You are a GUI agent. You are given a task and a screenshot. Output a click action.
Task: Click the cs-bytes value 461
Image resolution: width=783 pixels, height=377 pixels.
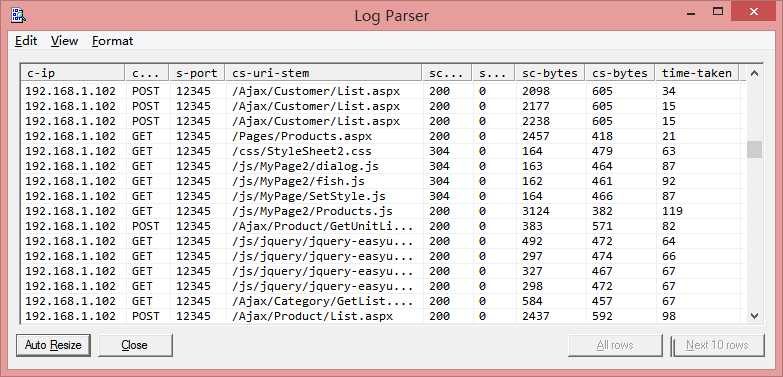602,181
